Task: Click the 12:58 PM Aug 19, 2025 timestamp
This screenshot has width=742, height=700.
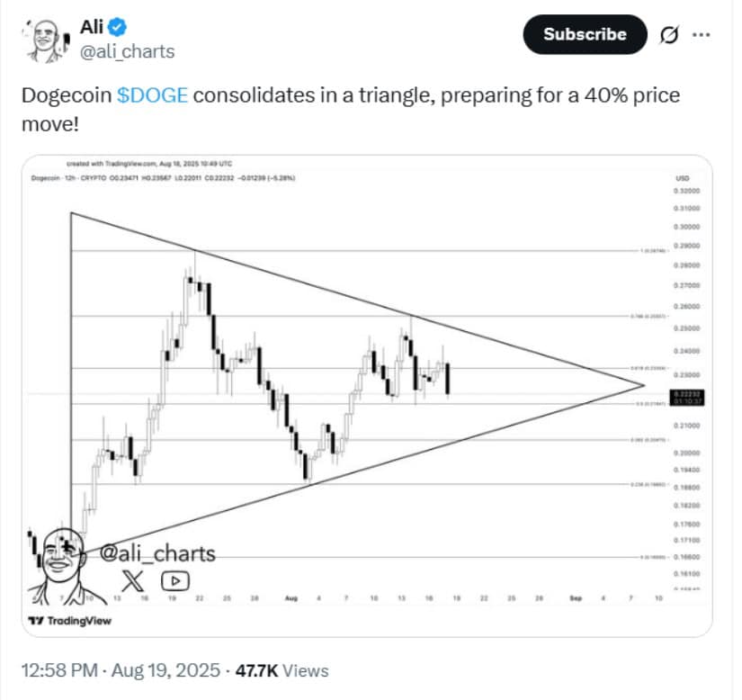Action: pyautogui.click(x=121, y=670)
